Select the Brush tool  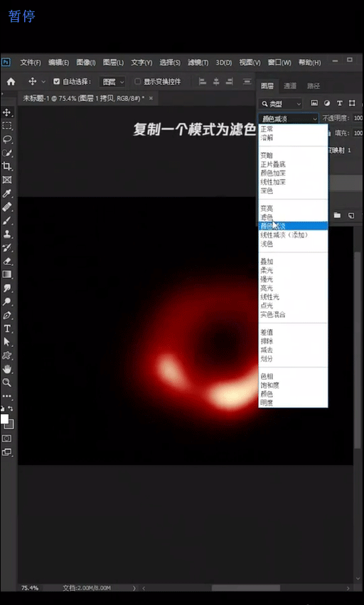click(x=6, y=220)
